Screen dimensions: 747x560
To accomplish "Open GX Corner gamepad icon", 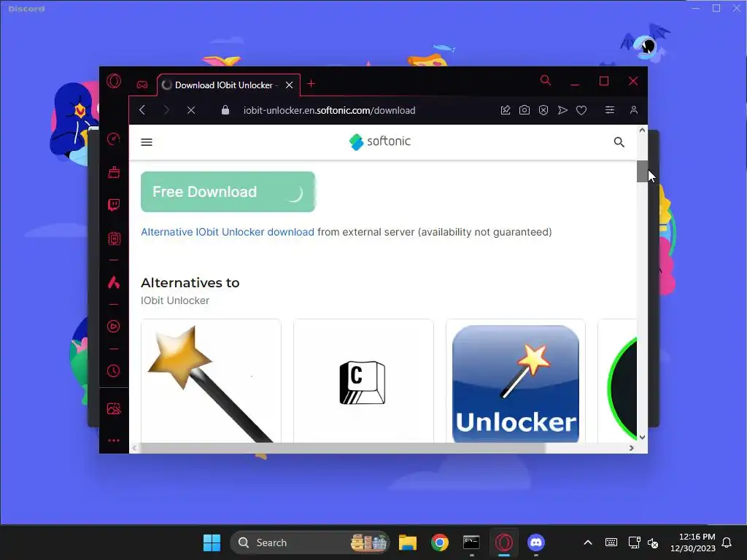I will pyautogui.click(x=142, y=85).
